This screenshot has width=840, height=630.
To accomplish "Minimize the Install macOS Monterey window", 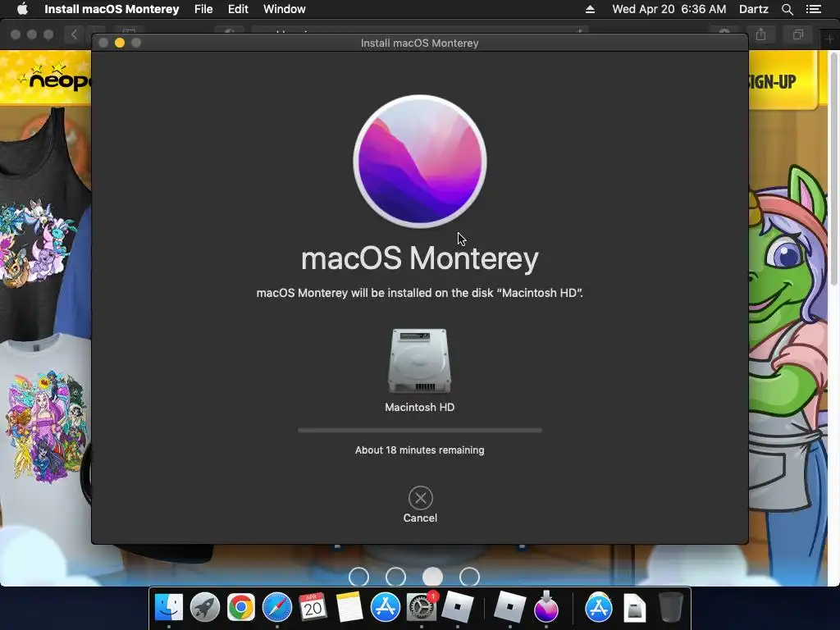I will coord(120,43).
